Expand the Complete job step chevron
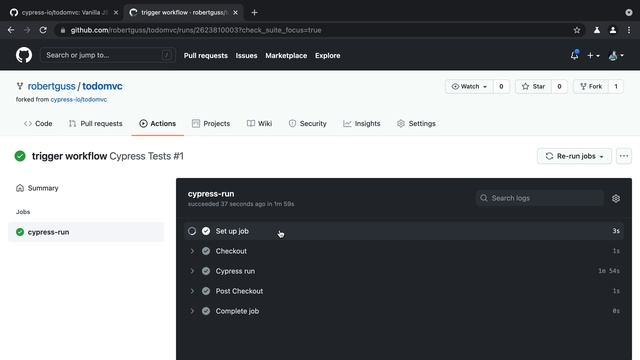 coord(192,311)
